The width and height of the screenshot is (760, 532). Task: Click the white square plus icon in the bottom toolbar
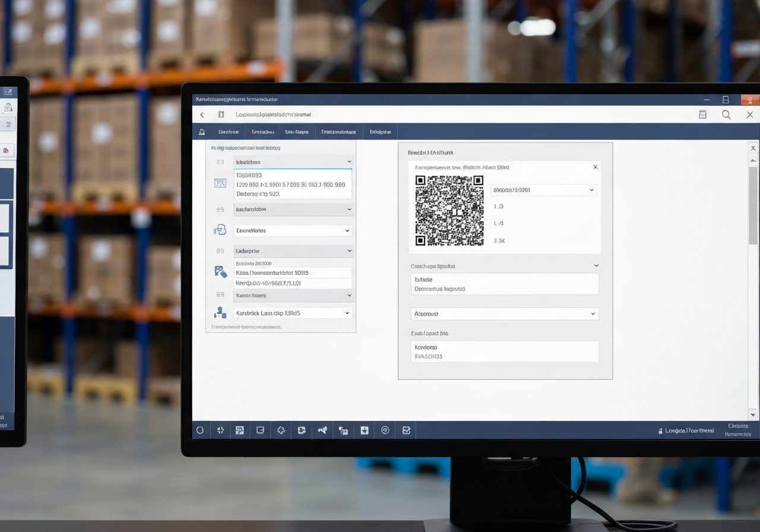[x=365, y=430]
